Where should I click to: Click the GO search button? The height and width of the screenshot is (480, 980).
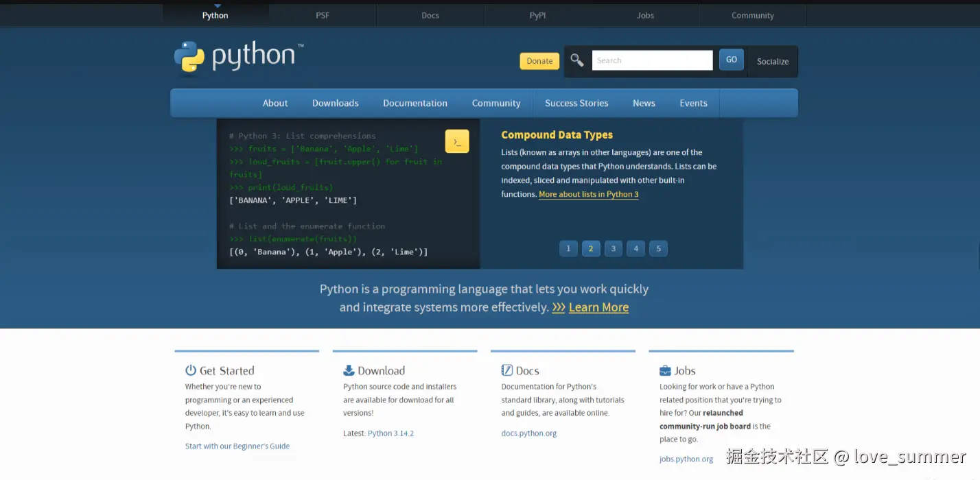[x=732, y=60]
